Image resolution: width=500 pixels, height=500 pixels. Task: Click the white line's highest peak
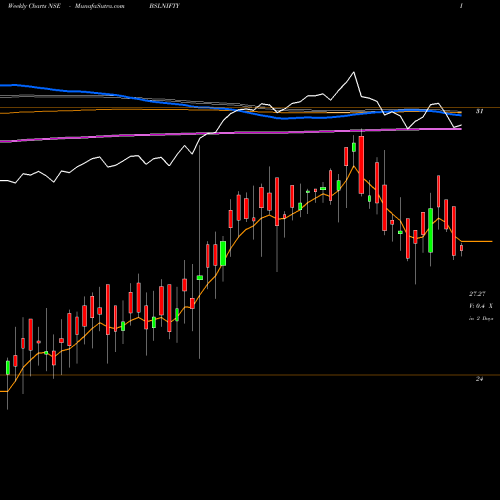click(x=354, y=72)
